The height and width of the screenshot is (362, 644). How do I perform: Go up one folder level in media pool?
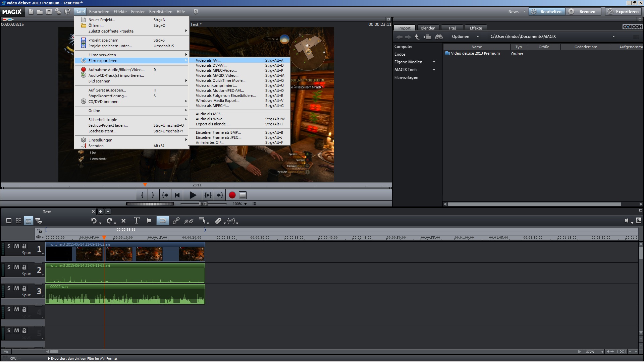click(417, 37)
